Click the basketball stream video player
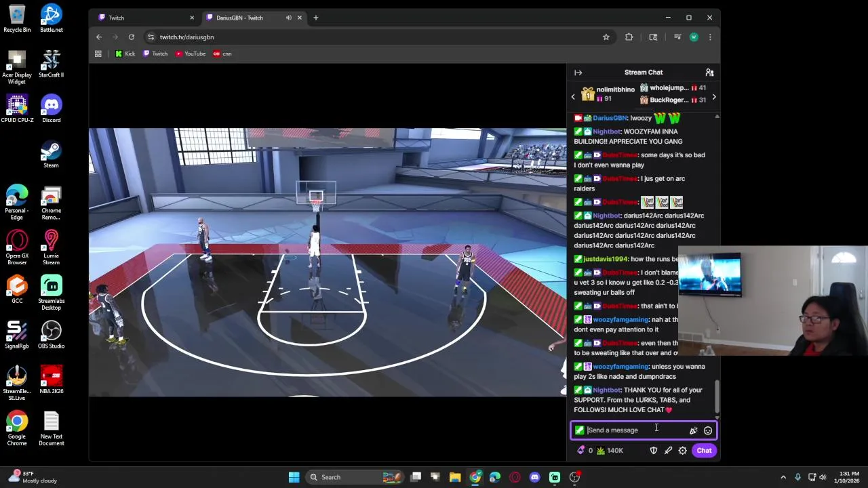The width and height of the screenshot is (868, 488). pyautogui.click(x=328, y=262)
